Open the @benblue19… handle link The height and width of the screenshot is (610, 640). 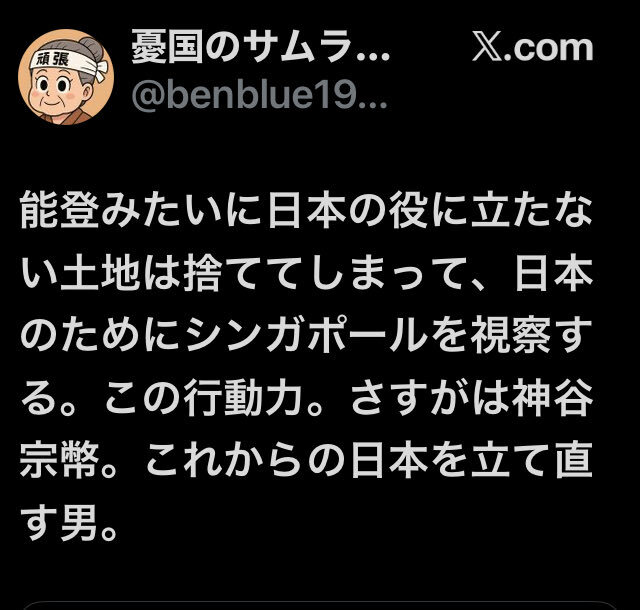tap(259, 95)
